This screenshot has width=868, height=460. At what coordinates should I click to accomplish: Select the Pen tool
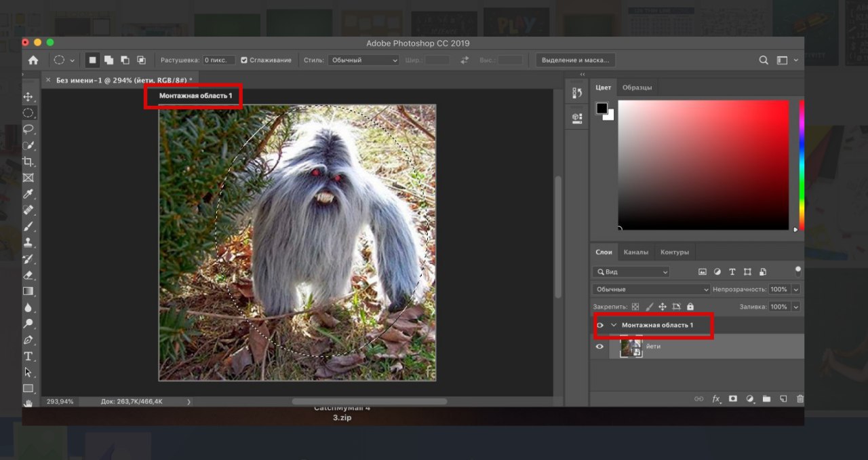28,339
